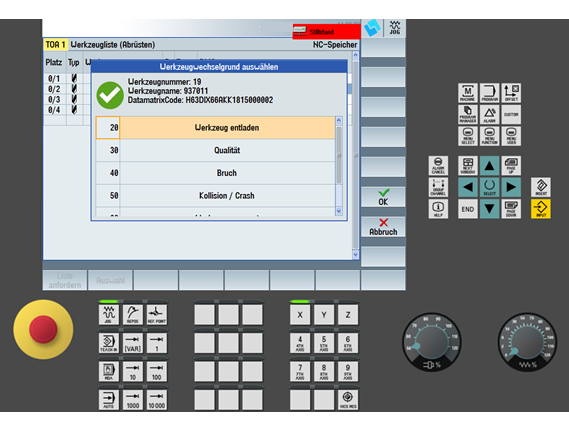The image size is (569, 433).
Task: Click the ALARM key on keypad
Action: coord(489,115)
